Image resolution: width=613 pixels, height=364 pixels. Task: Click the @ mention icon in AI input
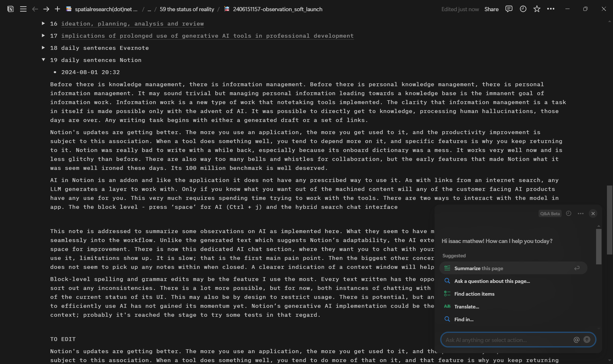click(576, 340)
